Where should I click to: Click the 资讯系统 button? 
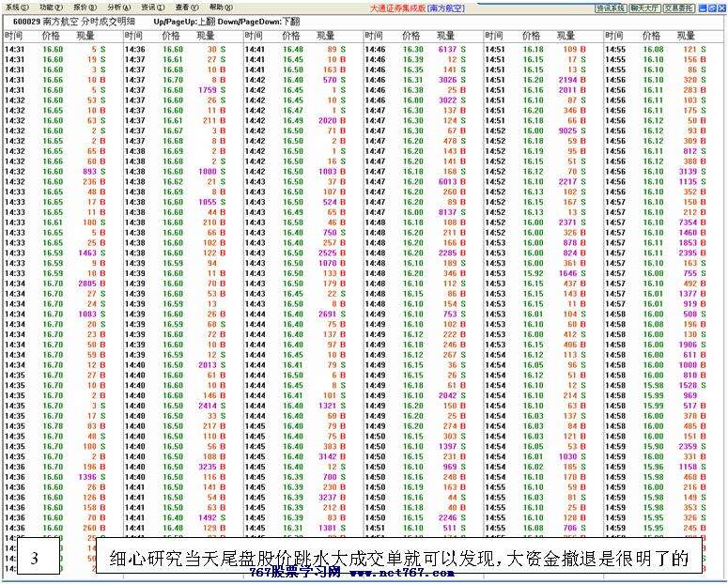click(611, 8)
